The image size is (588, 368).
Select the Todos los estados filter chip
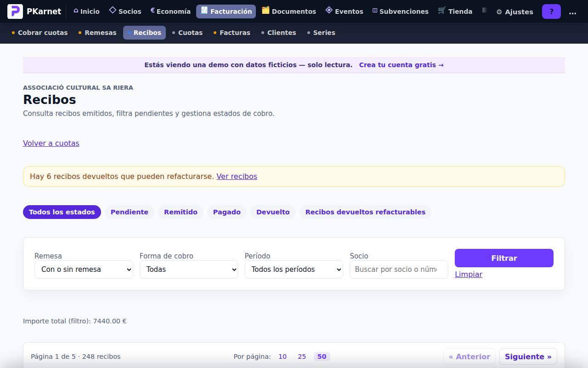click(62, 212)
